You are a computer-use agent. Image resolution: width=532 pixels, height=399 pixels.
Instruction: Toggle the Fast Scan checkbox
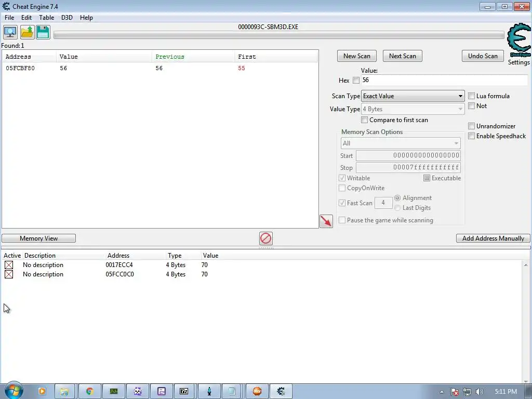(x=342, y=203)
